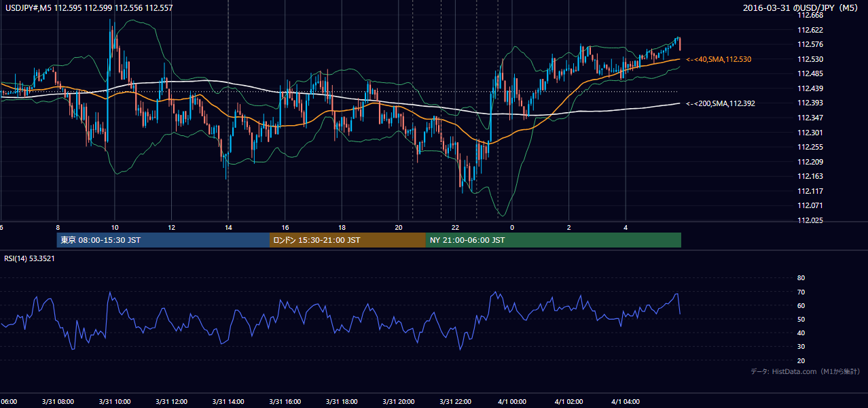Click the 3/31 20:00 bottom time label
The image size is (868, 408).
(399, 402)
